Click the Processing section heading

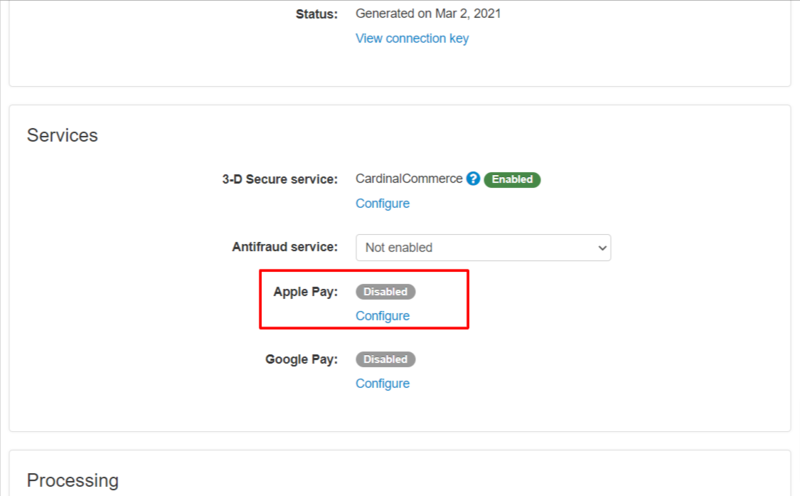tap(72, 481)
